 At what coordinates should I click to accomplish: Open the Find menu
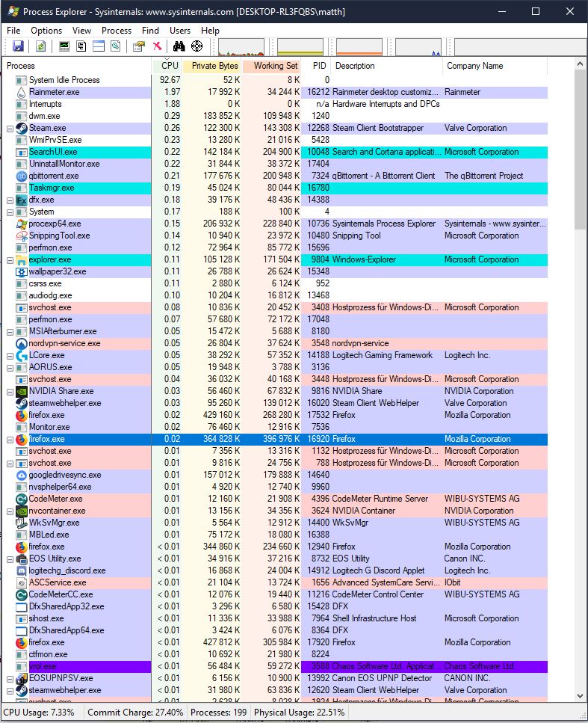pyautogui.click(x=150, y=31)
